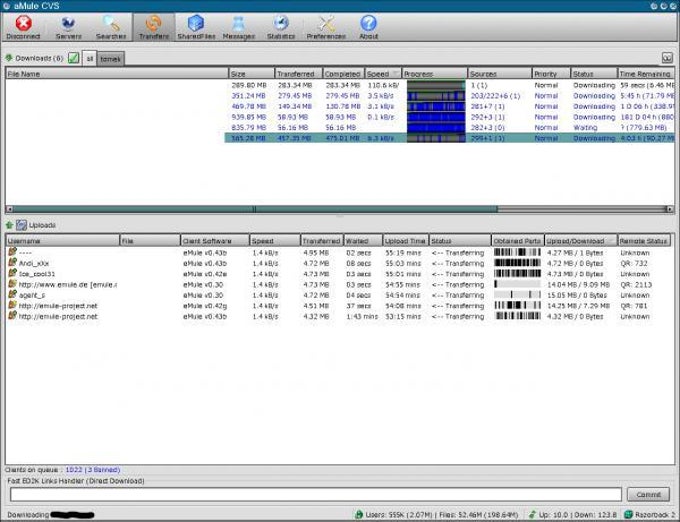Open the Servers view
The height and width of the screenshot is (522, 680).
(68, 27)
